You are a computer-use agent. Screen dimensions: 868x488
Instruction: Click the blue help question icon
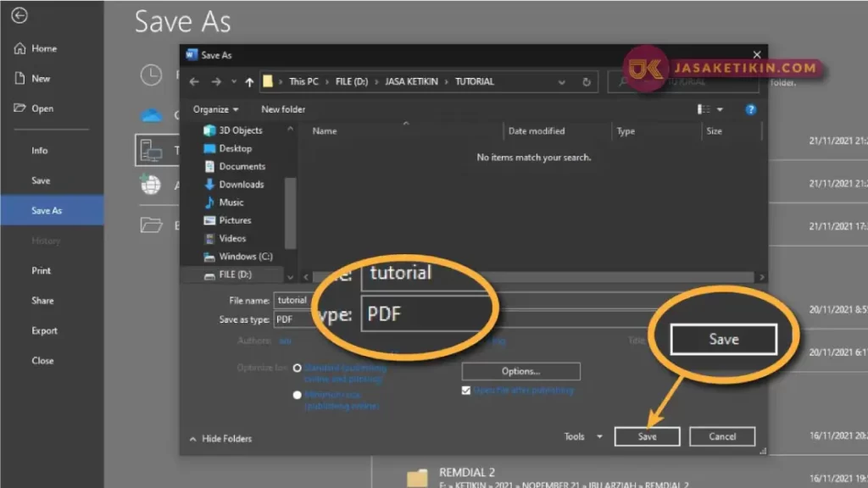pyautogui.click(x=751, y=109)
